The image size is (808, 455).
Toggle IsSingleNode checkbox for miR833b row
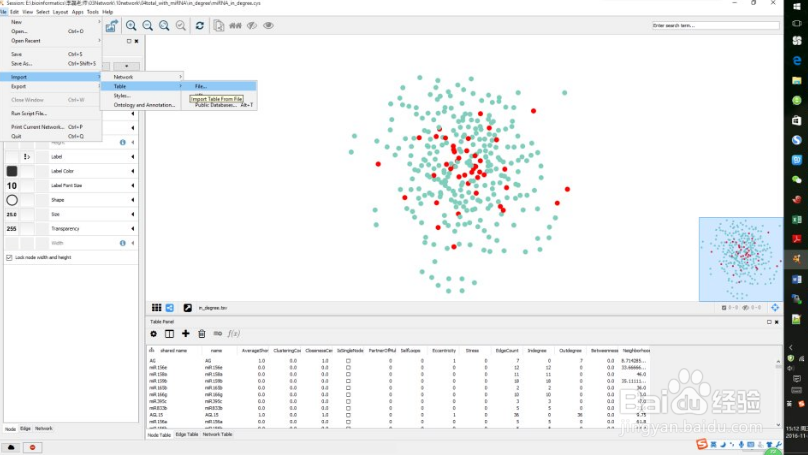tap(348, 408)
